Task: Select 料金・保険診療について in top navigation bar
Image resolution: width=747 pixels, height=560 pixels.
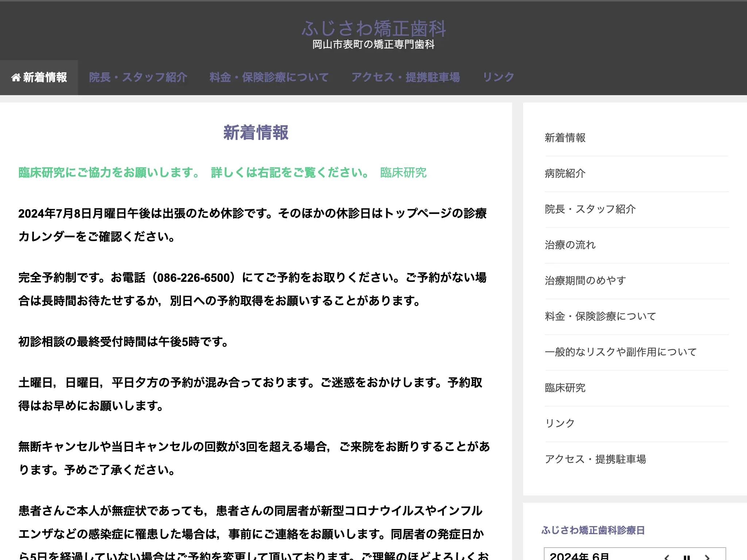Action: [269, 77]
